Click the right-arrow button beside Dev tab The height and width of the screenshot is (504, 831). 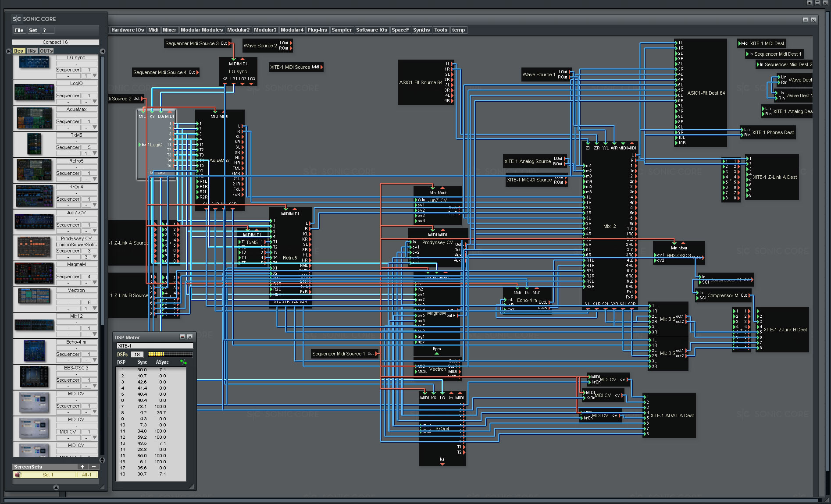pyautogui.click(x=9, y=51)
